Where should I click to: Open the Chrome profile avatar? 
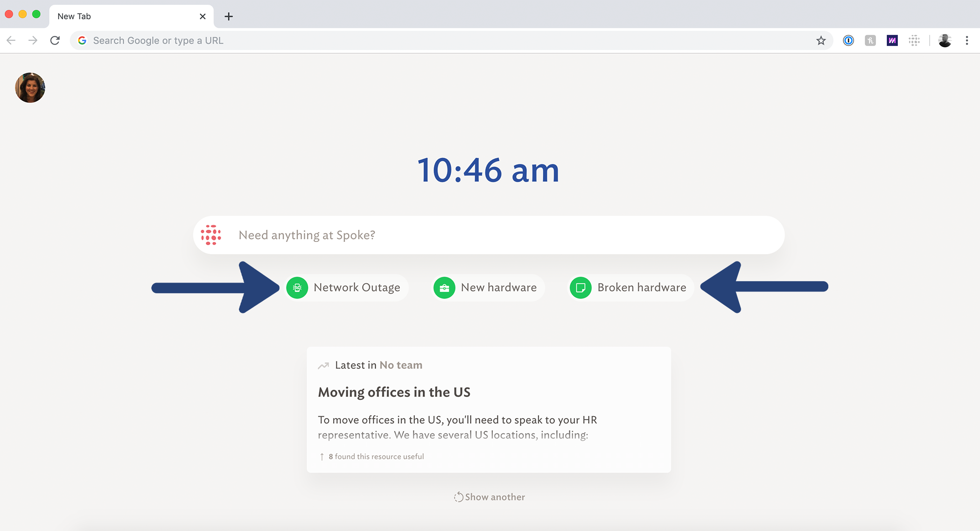(x=945, y=41)
